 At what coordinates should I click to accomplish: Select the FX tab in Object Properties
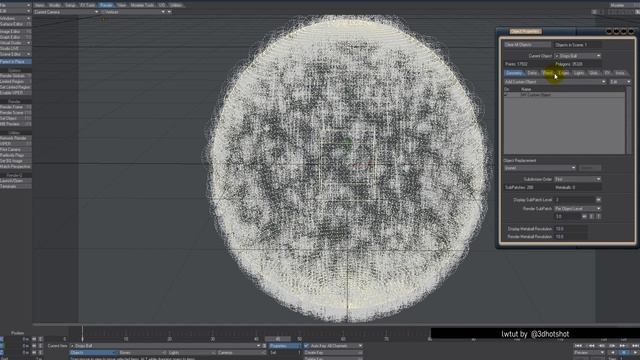(x=607, y=73)
